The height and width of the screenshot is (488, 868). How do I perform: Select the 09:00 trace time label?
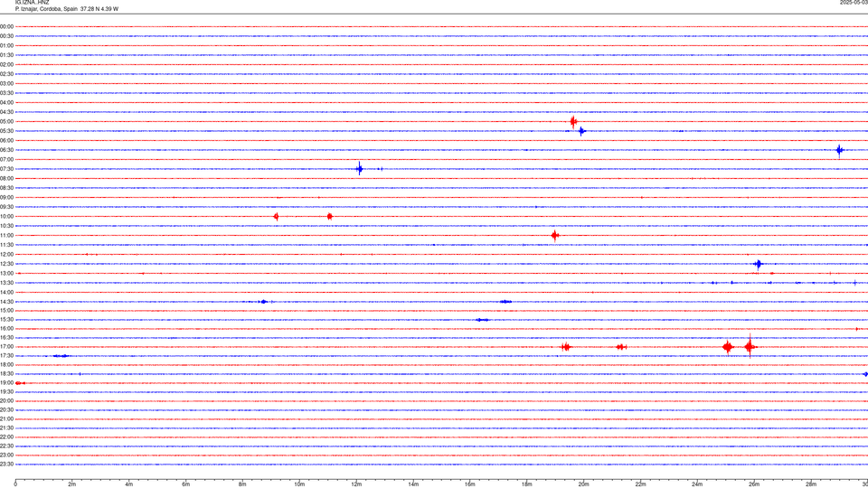click(x=6, y=198)
